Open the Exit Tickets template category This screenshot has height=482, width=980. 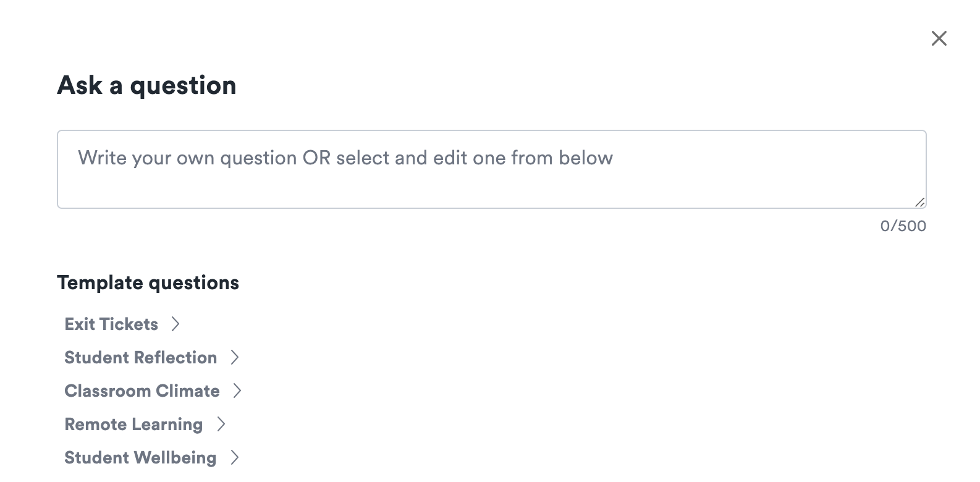point(111,324)
